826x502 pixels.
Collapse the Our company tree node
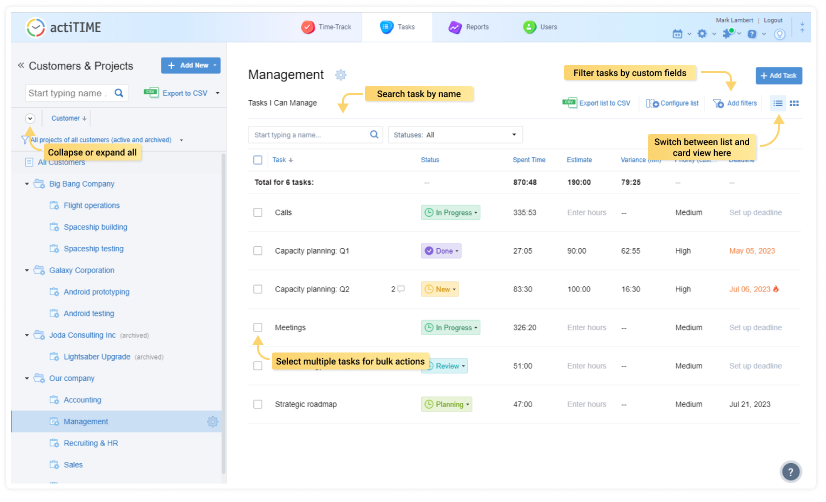tap(27, 378)
